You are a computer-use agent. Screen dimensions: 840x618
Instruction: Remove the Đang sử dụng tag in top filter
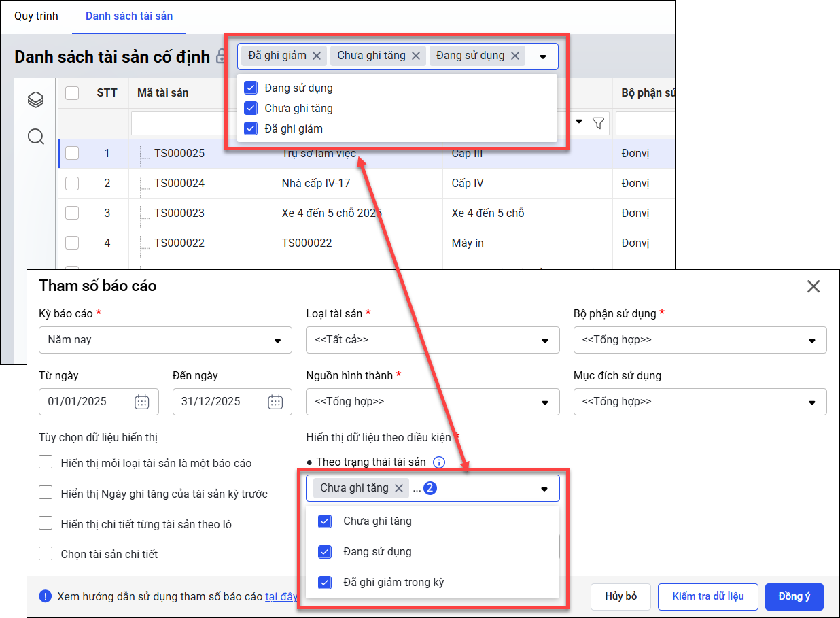[x=514, y=56]
